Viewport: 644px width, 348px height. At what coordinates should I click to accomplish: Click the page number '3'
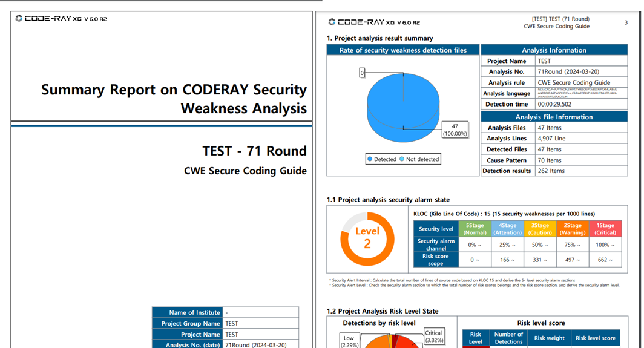click(x=626, y=22)
